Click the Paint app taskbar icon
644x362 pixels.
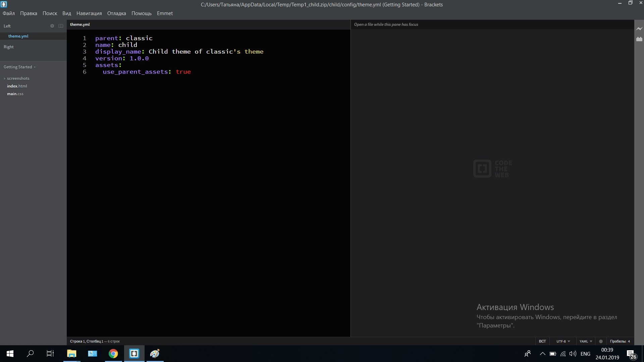pos(155,354)
